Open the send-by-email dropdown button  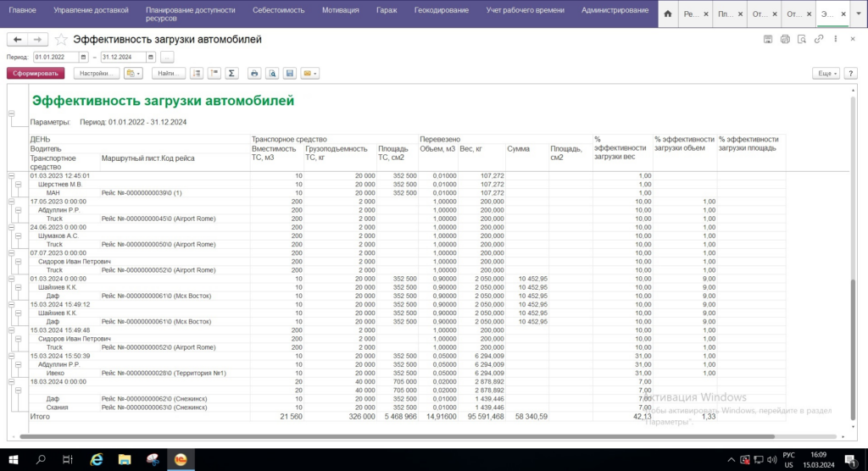click(x=310, y=74)
